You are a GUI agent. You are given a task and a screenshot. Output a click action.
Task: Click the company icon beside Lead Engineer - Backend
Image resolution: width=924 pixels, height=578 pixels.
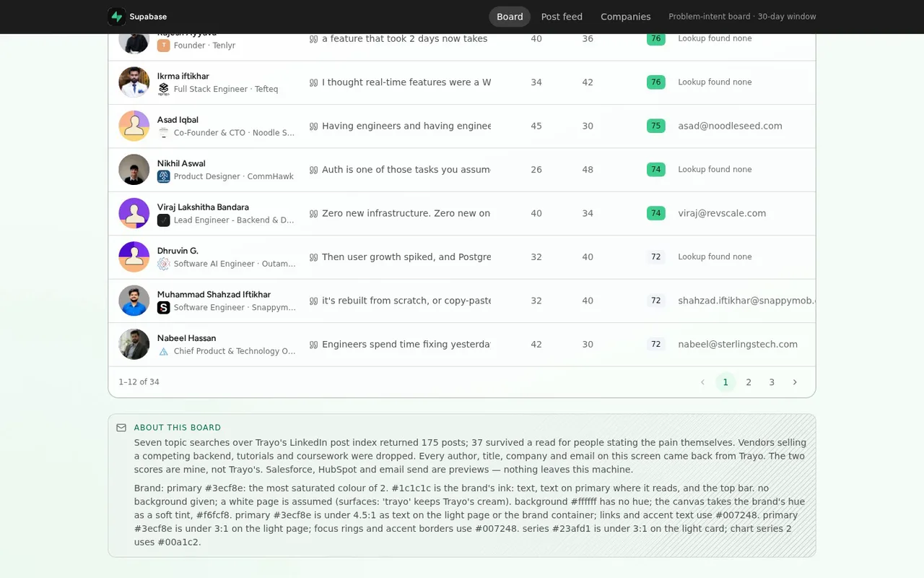coord(164,220)
